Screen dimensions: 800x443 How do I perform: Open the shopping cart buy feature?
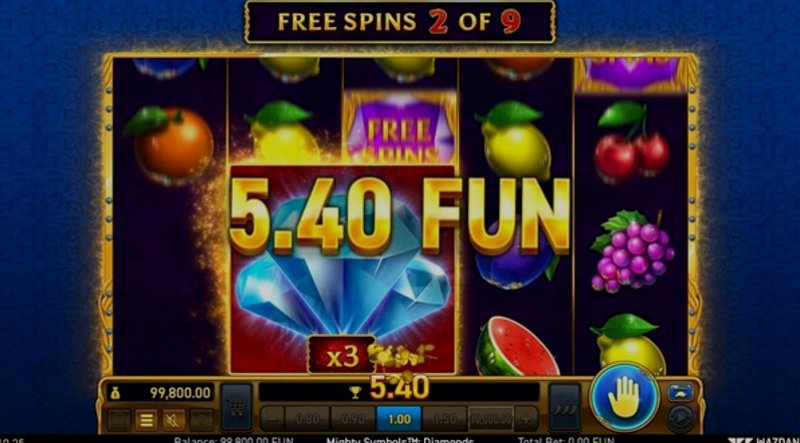click(x=236, y=407)
